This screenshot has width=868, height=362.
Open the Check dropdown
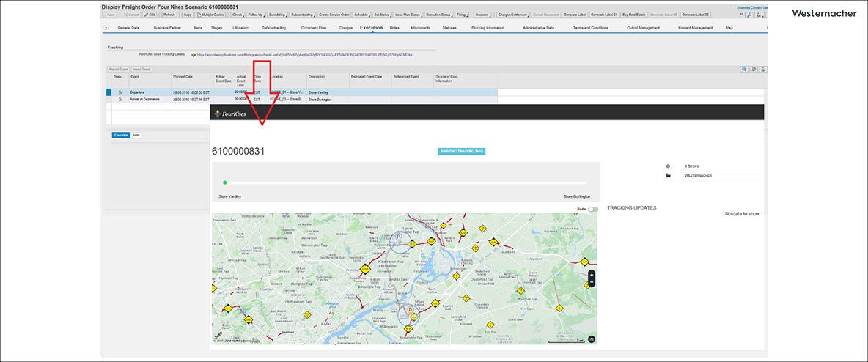pos(238,15)
